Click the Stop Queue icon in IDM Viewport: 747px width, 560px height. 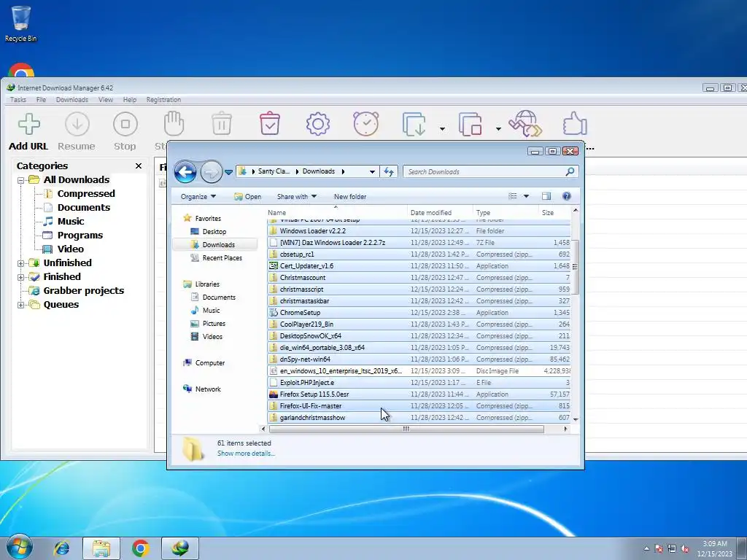471,124
